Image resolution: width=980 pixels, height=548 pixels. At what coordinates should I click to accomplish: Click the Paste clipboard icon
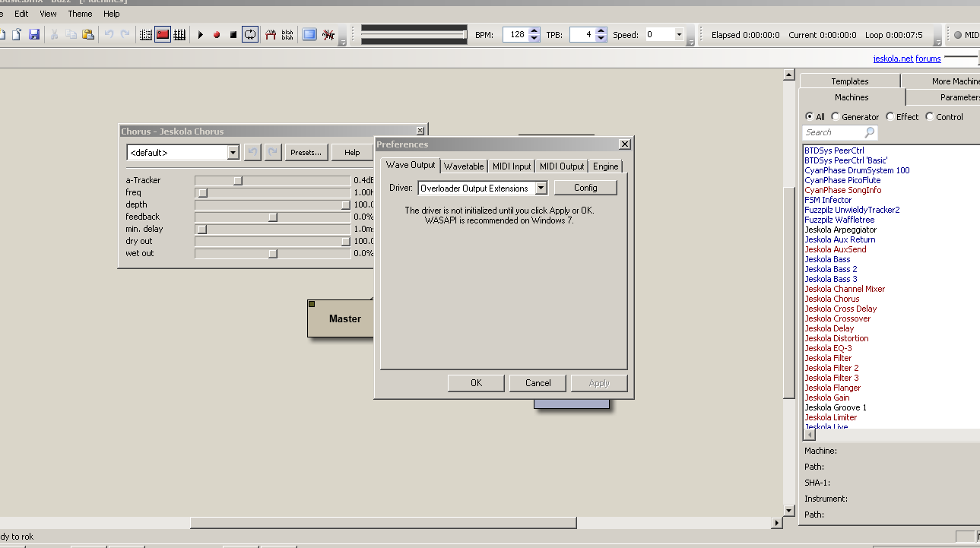coord(88,34)
